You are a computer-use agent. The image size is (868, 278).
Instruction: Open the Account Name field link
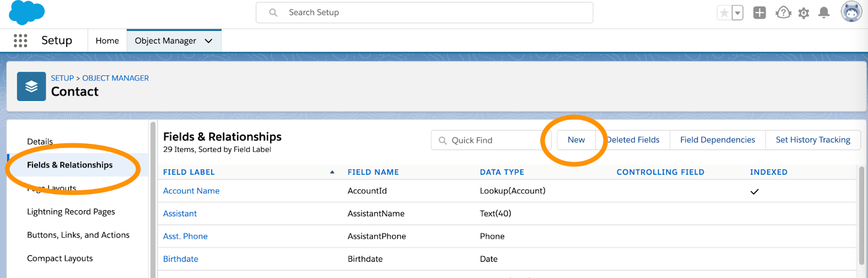coord(192,191)
